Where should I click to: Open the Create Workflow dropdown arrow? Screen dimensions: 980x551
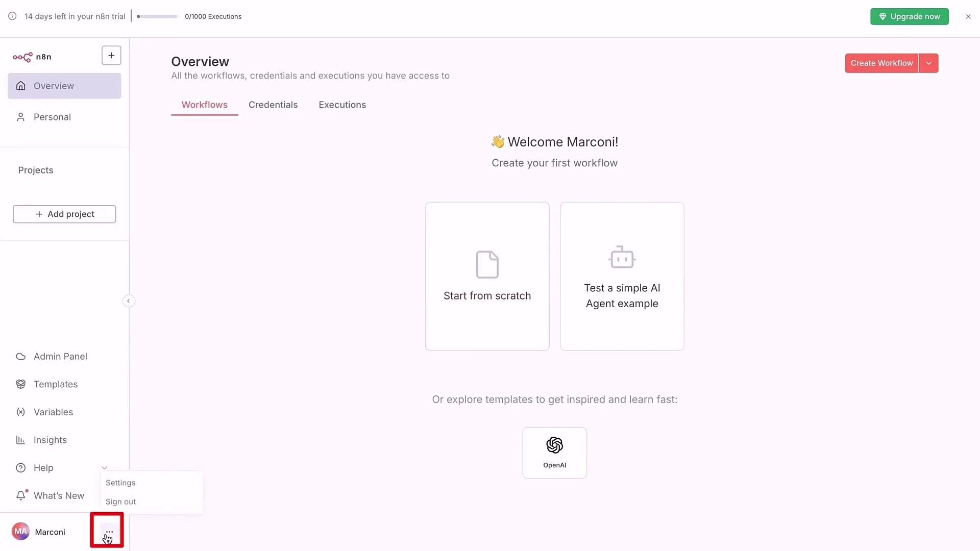coord(929,63)
